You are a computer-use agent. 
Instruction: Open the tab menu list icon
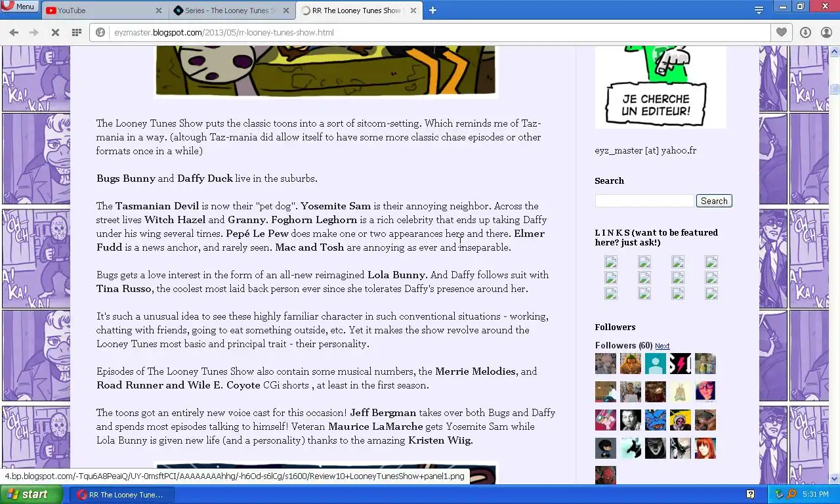pos(759,10)
